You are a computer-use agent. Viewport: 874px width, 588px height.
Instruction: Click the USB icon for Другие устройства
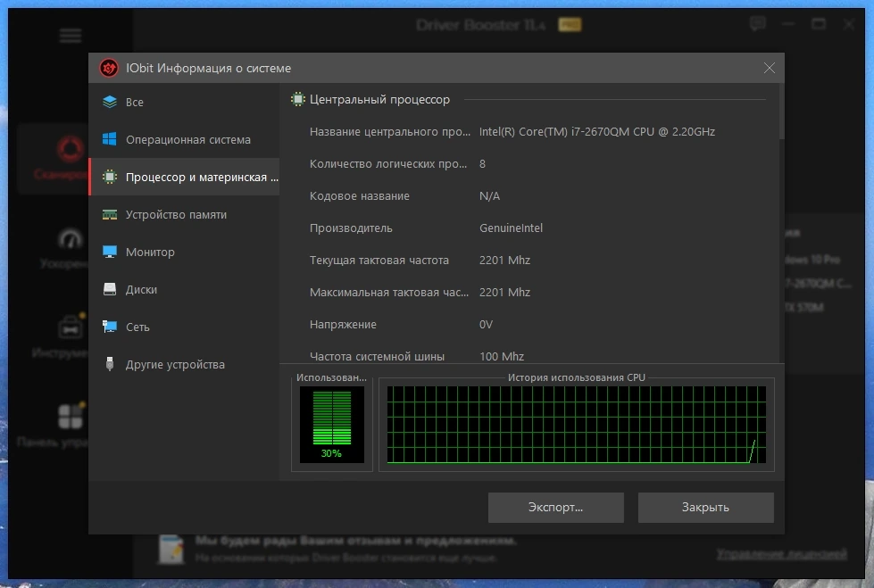tap(110, 364)
